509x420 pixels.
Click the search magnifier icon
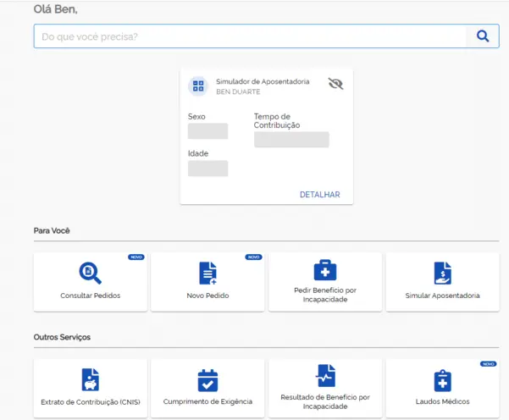pos(483,36)
